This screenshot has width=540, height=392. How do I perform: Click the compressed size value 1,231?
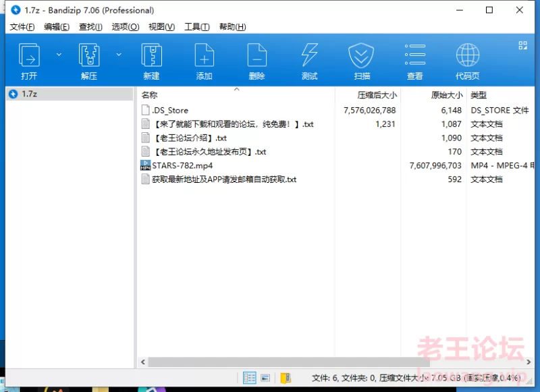pos(385,124)
